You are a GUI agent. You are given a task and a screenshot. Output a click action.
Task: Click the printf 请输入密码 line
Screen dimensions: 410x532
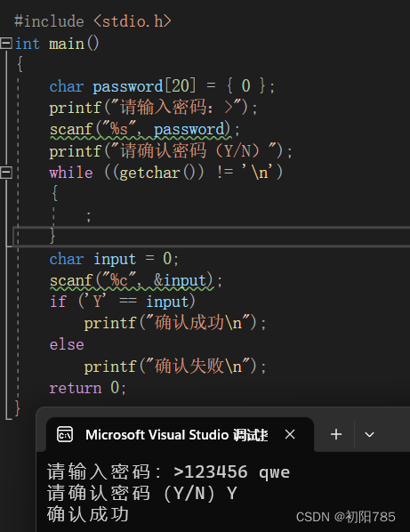coord(153,108)
